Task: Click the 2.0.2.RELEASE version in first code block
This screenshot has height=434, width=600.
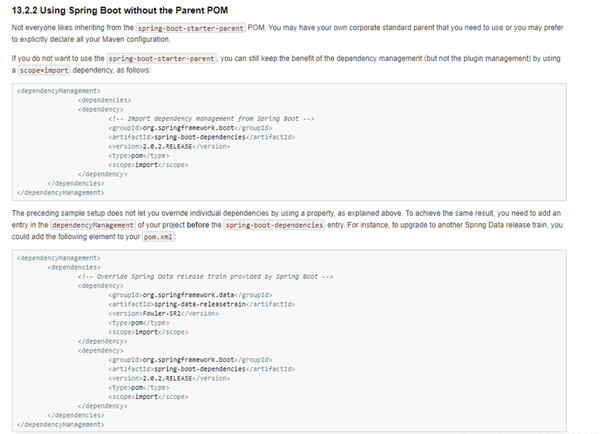Action: [169, 146]
